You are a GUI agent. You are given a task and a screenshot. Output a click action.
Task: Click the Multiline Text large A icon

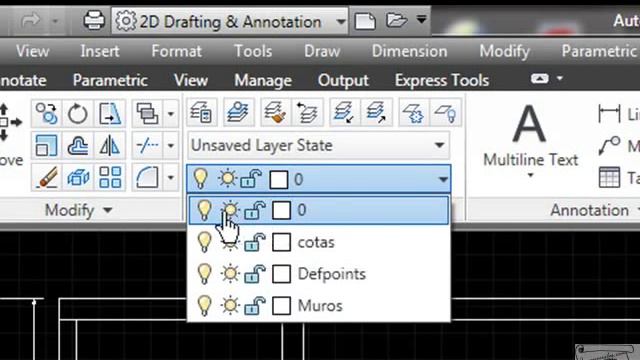point(529,123)
